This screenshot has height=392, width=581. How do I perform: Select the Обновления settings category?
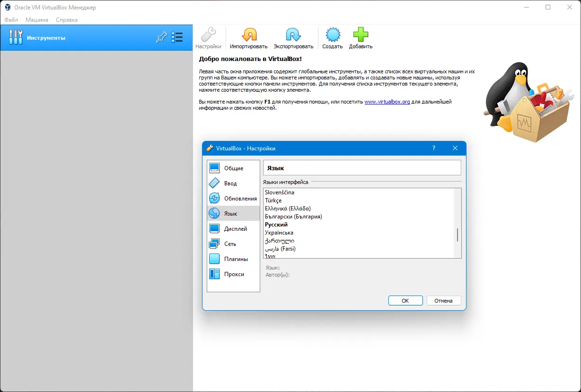click(x=234, y=198)
